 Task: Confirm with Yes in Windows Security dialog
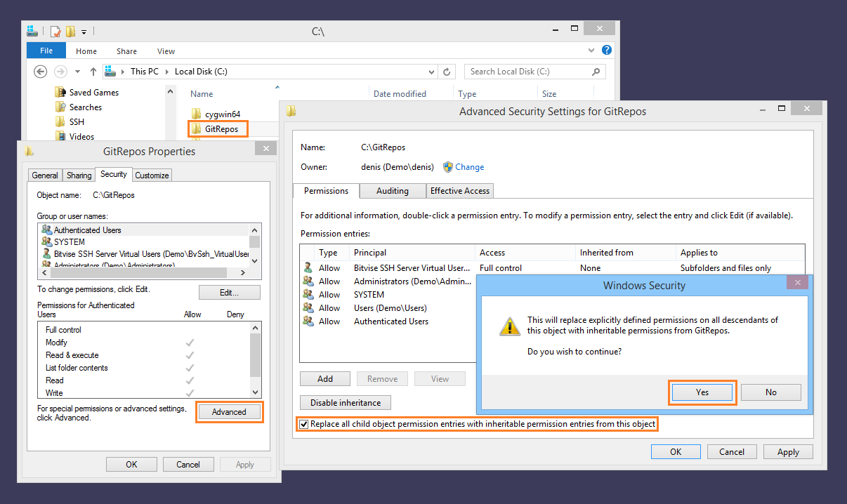tap(702, 392)
